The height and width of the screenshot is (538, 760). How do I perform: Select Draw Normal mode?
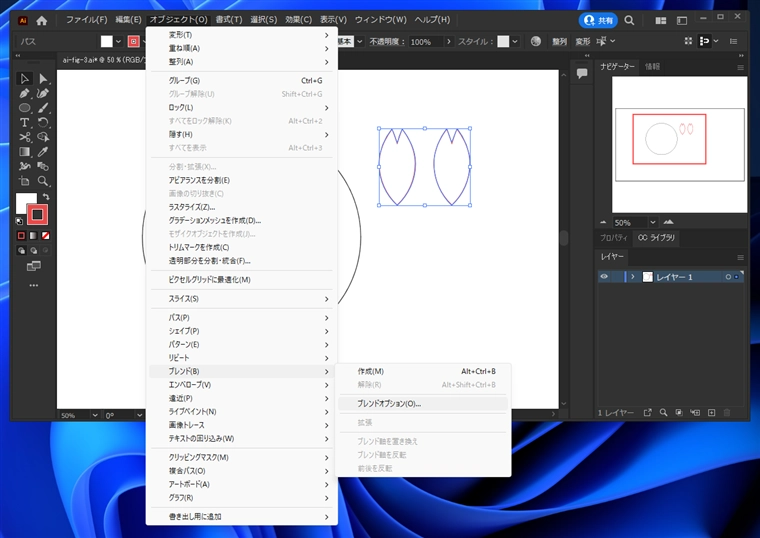click(21, 251)
